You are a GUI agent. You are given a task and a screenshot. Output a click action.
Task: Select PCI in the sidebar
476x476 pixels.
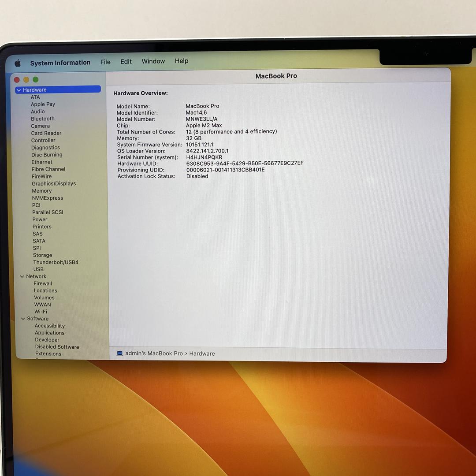pyautogui.click(x=37, y=205)
